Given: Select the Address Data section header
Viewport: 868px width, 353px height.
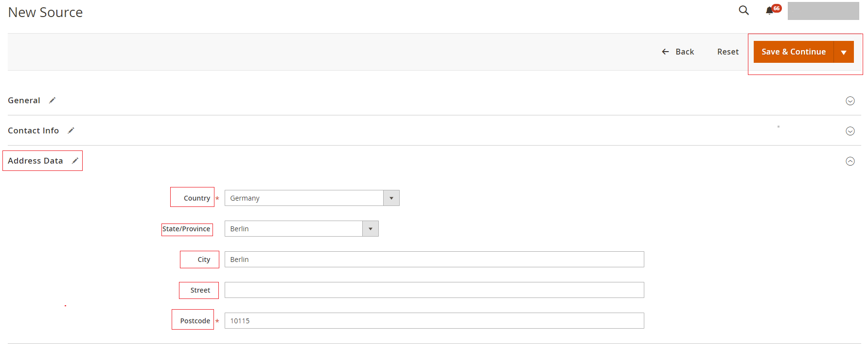Looking at the screenshot, I should [35, 161].
